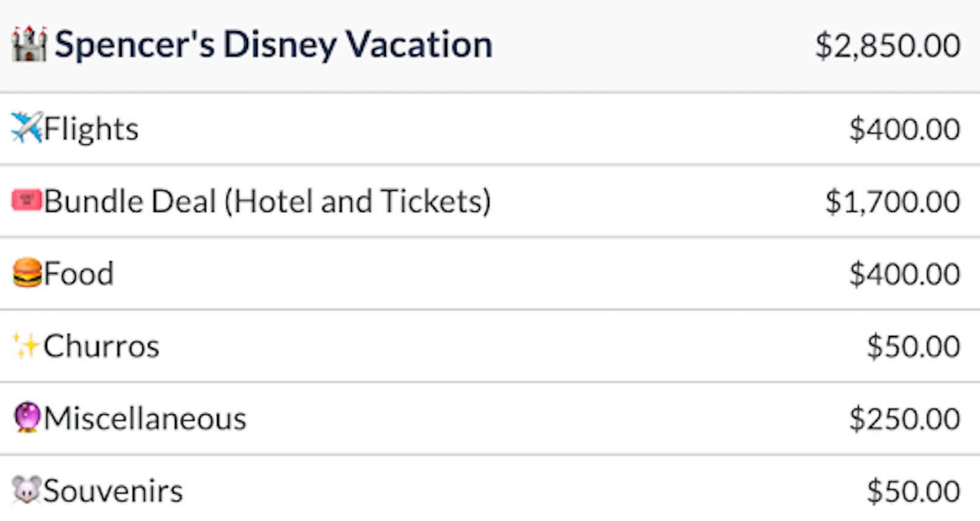The height and width of the screenshot is (521, 980).
Task: Open the Bundle Deal (Hotel and Tickets) category
Action: (268, 202)
